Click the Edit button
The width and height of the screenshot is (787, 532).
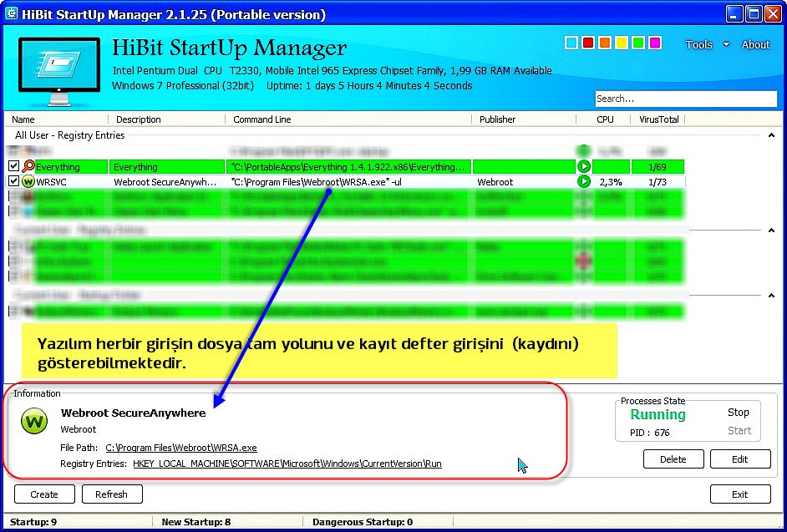[740, 459]
